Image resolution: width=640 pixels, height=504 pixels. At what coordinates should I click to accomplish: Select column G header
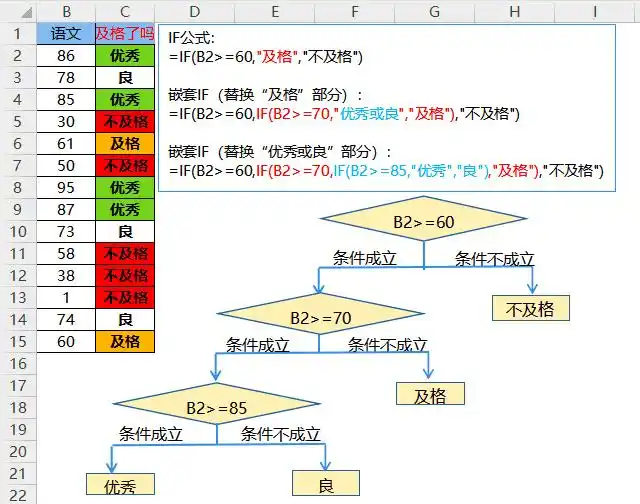pyautogui.click(x=435, y=11)
